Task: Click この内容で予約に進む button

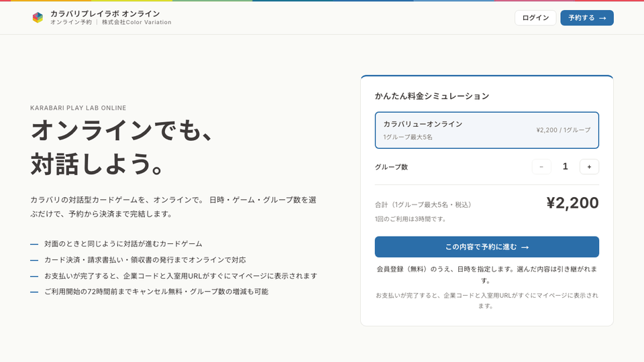Action: (x=487, y=247)
